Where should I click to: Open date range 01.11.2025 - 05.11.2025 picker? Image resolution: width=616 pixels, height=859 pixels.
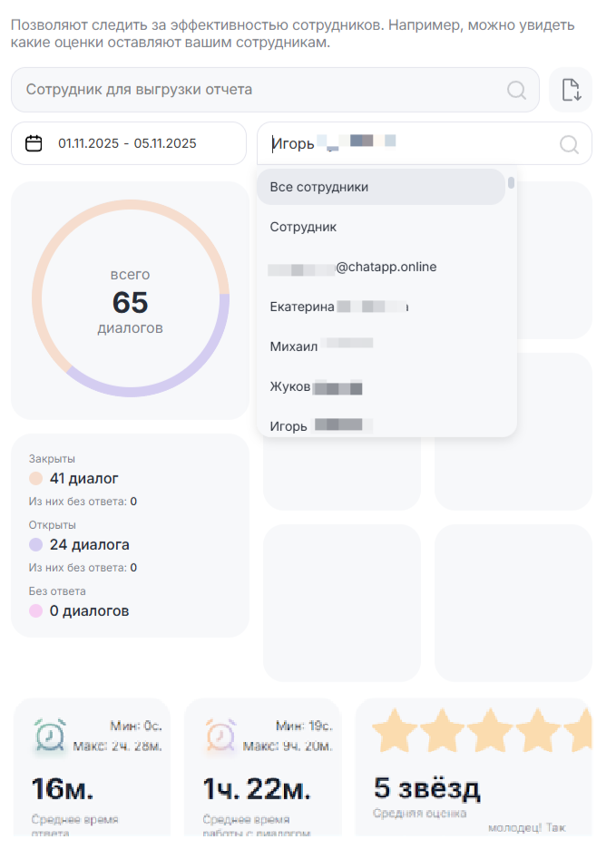128,143
